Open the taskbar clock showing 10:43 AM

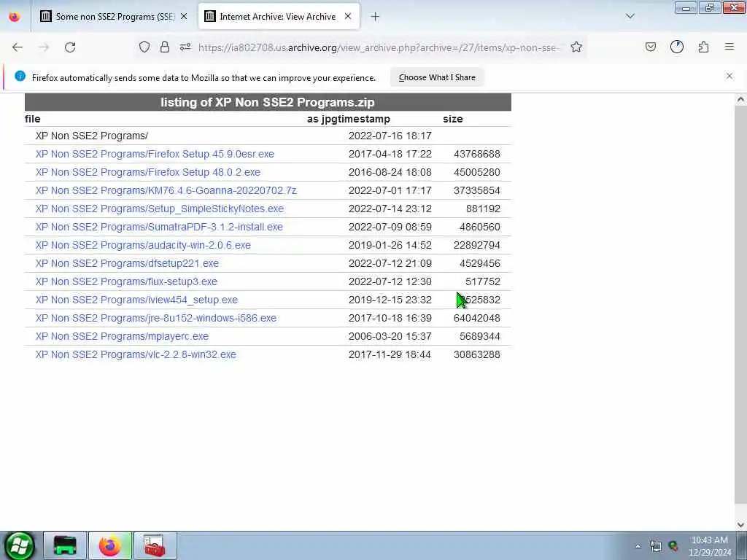point(709,546)
